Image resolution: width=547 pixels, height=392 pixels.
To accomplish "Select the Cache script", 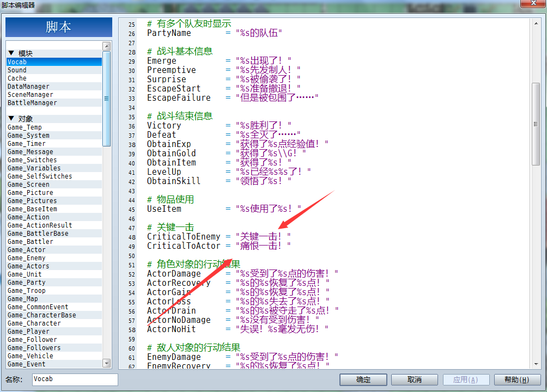I will click(54, 78).
